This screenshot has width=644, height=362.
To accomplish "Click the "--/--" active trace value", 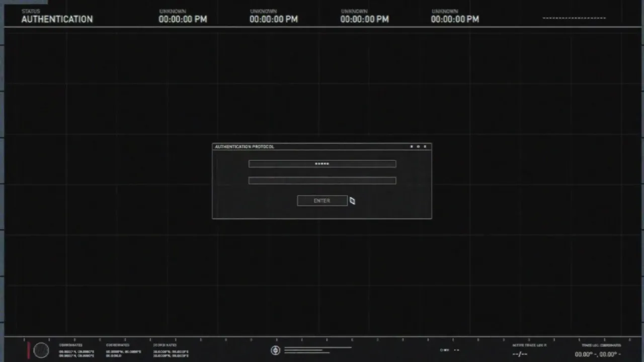I will coord(520,354).
